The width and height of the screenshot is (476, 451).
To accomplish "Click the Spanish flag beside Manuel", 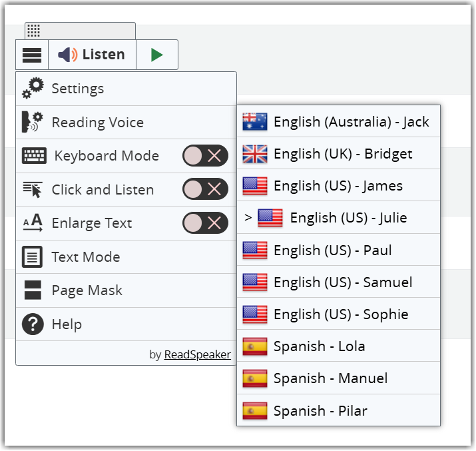I will point(255,378).
